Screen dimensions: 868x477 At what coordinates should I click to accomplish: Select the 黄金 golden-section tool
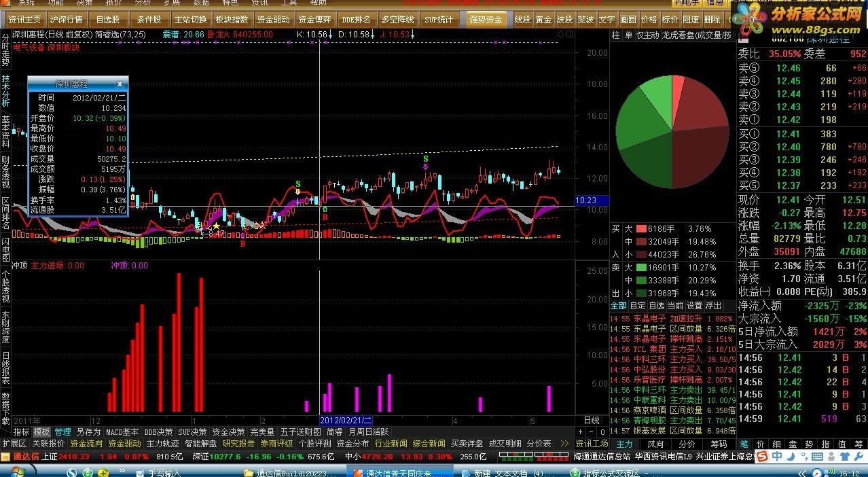point(543,19)
